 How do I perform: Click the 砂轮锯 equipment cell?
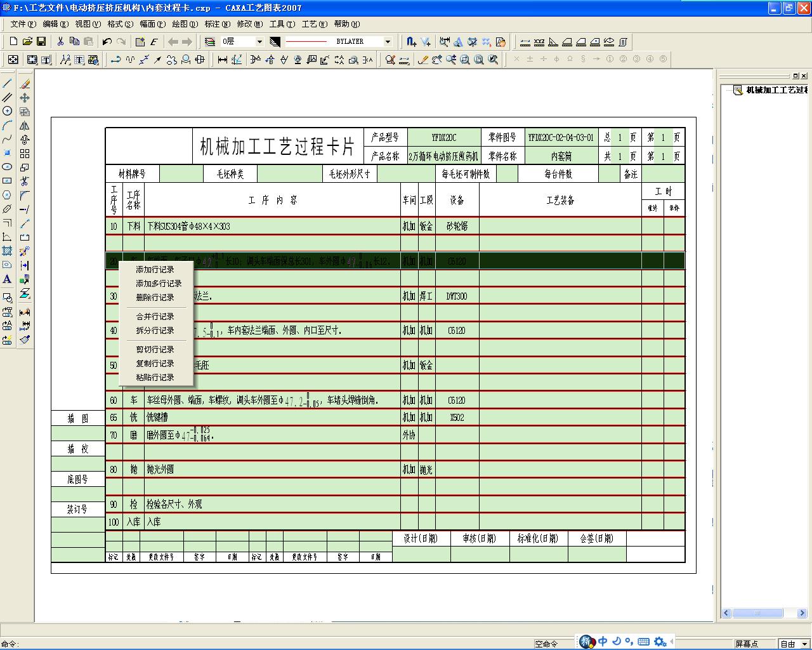[457, 227]
